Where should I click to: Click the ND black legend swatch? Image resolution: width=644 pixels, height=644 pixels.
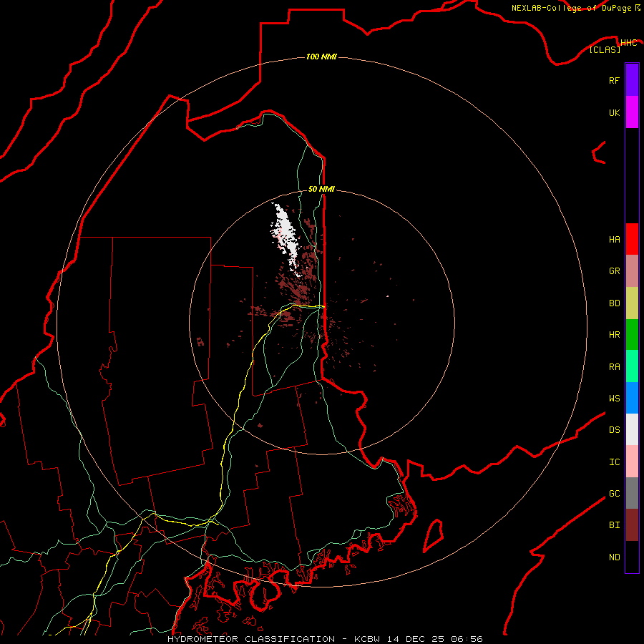point(632,557)
